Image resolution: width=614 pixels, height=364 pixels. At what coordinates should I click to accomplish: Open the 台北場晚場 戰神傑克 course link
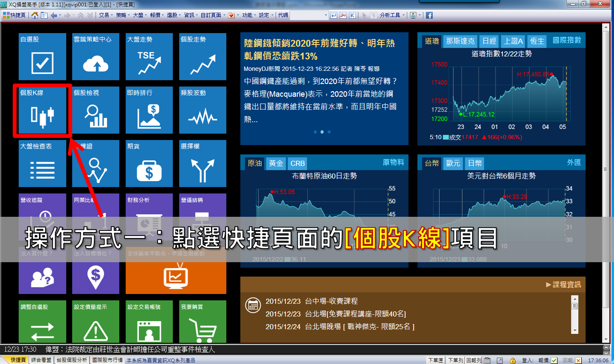coord(360,327)
